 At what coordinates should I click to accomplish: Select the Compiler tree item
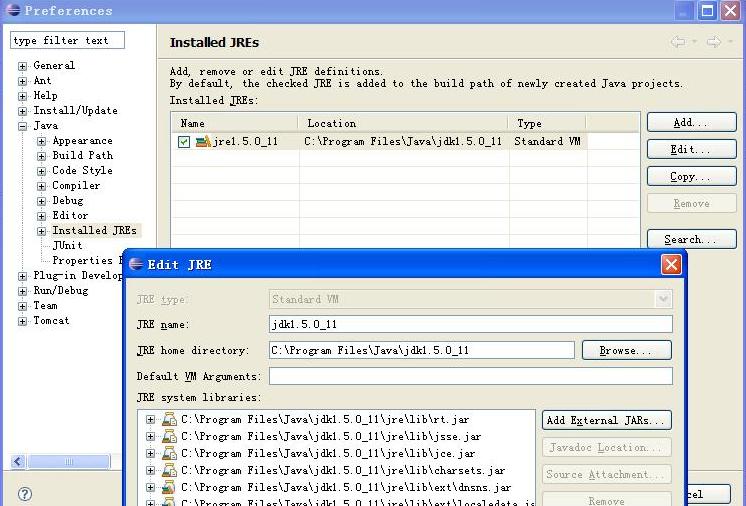pyautogui.click(x=76, y=185)
